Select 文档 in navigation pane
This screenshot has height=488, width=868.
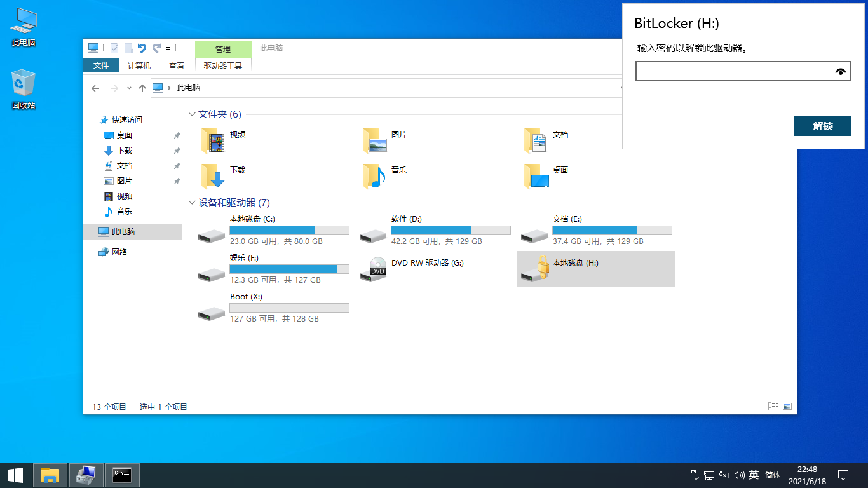click(125, 165)
